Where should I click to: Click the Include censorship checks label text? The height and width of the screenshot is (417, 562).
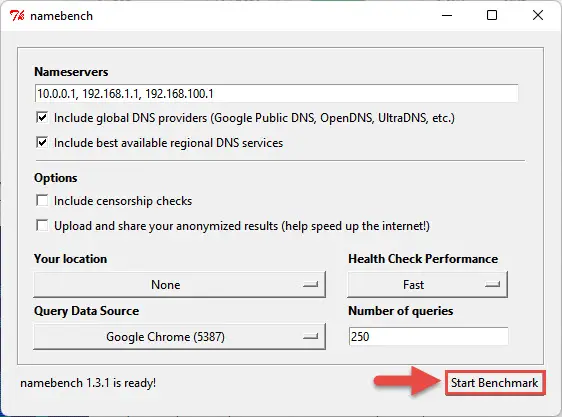[x=123, y=201]
